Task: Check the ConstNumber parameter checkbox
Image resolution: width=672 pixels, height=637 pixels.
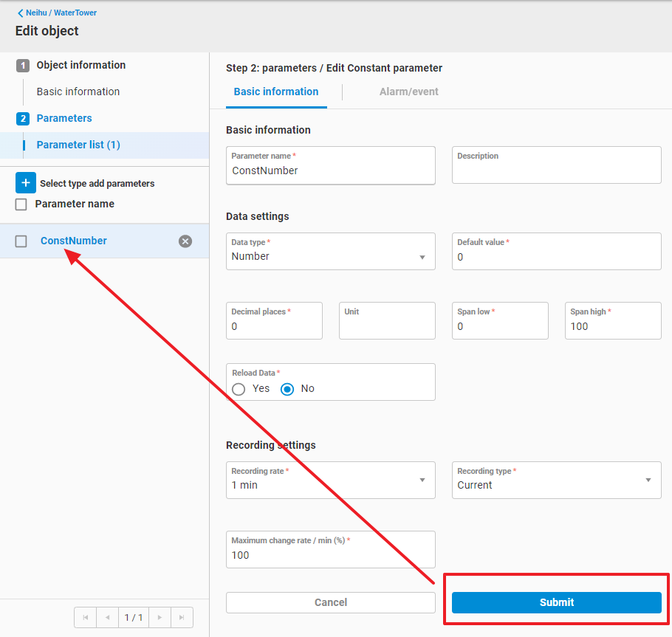Action: (x=21, y=241)
